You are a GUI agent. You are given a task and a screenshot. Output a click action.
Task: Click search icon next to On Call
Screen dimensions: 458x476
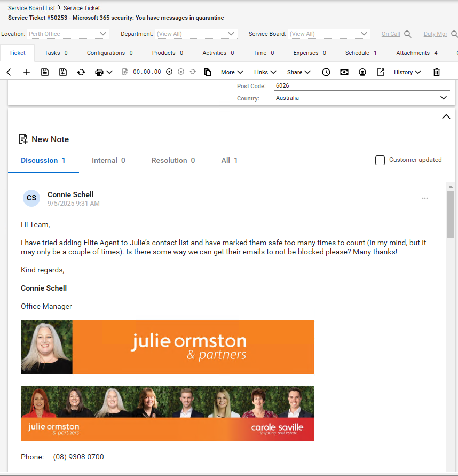pos(408,34)
